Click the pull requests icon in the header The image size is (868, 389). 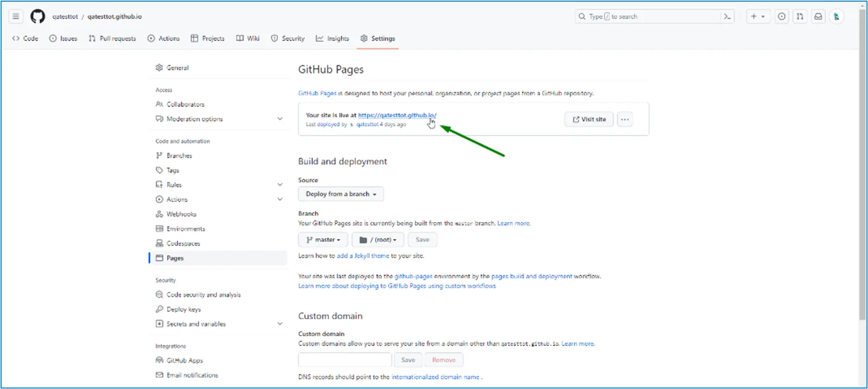point(800,16)
